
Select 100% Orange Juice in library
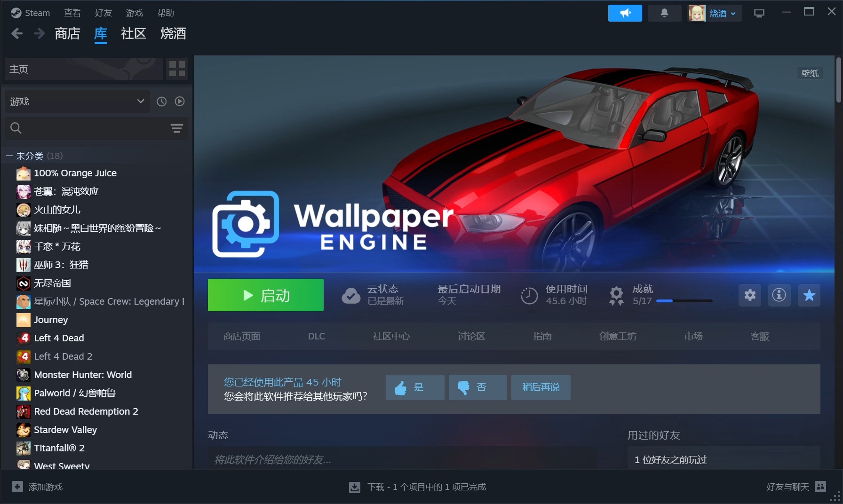[x=75, y=173]
